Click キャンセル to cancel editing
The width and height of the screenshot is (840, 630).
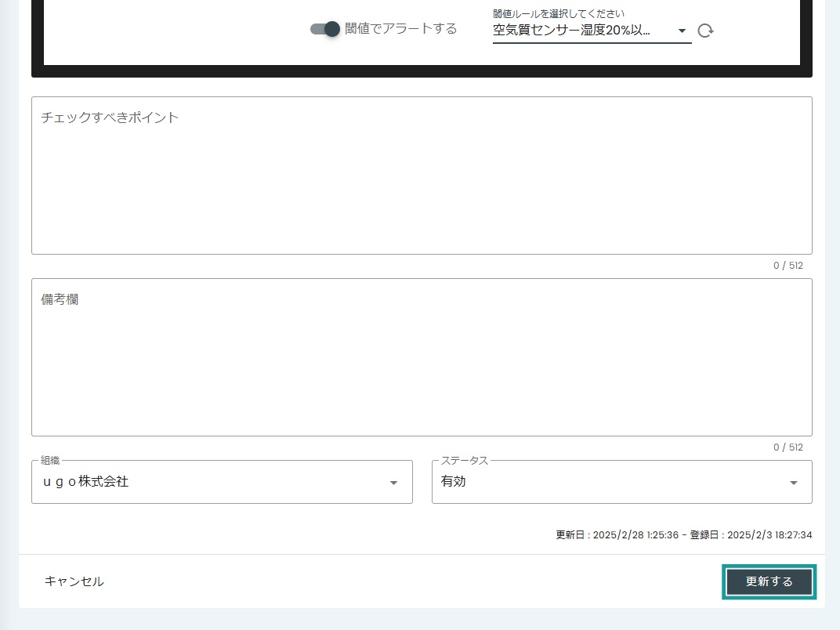[x=74, y=581]
